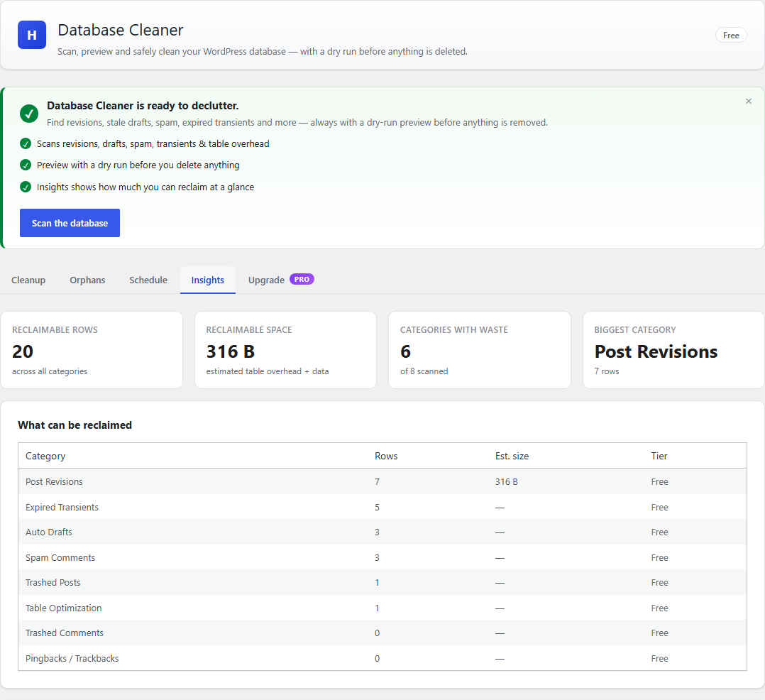Screen dimensions: 765x700
Task: Select the Trashed Comments row label
Action: pos(65,633)
